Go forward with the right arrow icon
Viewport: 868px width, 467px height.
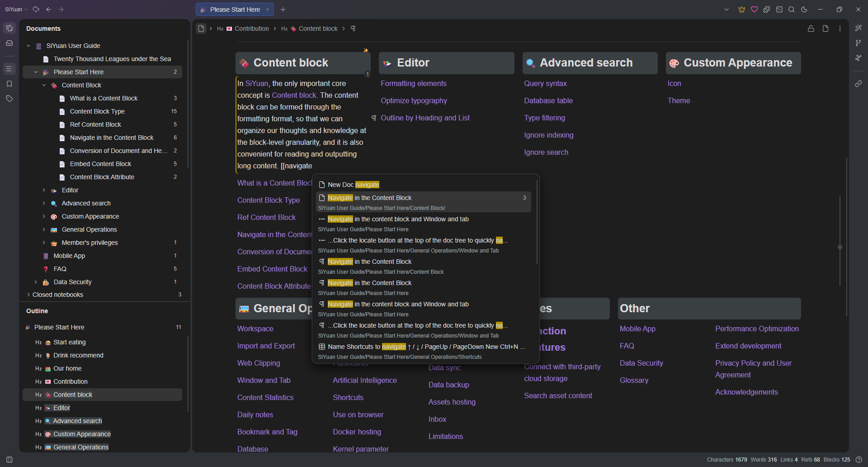(x=61, y=10)
